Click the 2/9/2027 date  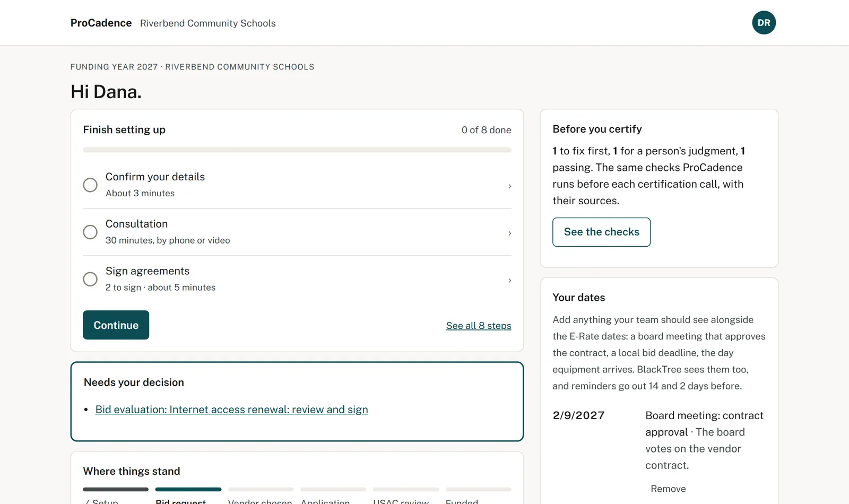578,415
